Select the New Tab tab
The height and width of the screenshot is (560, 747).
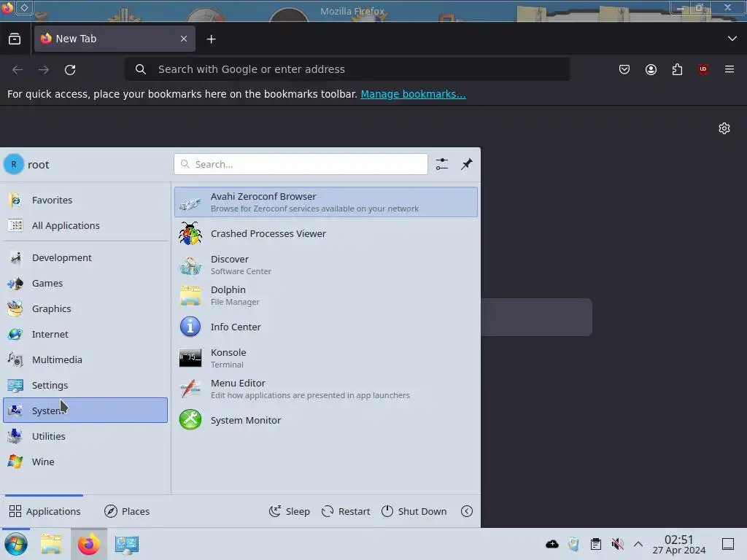[115, 39]
